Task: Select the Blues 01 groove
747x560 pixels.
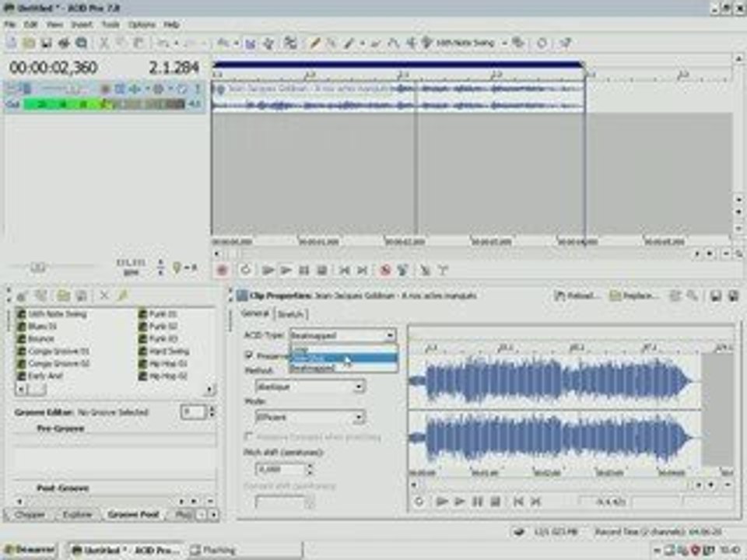Action: tap(37, 326)
